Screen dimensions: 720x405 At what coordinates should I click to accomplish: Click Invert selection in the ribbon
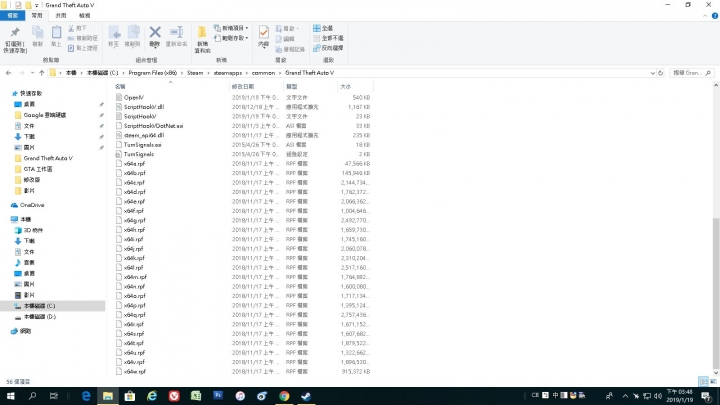[328, 48]
